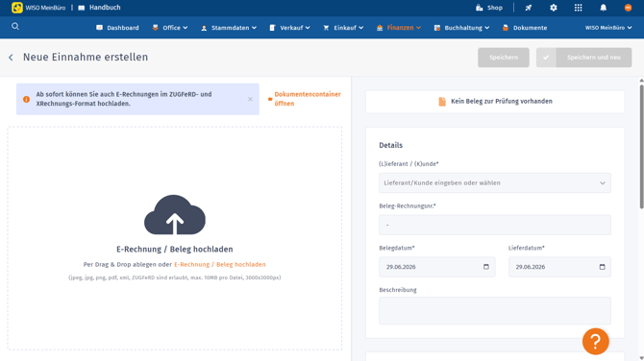Go back with the left arrow
644x361 pixels.
[x=12, y=58]
